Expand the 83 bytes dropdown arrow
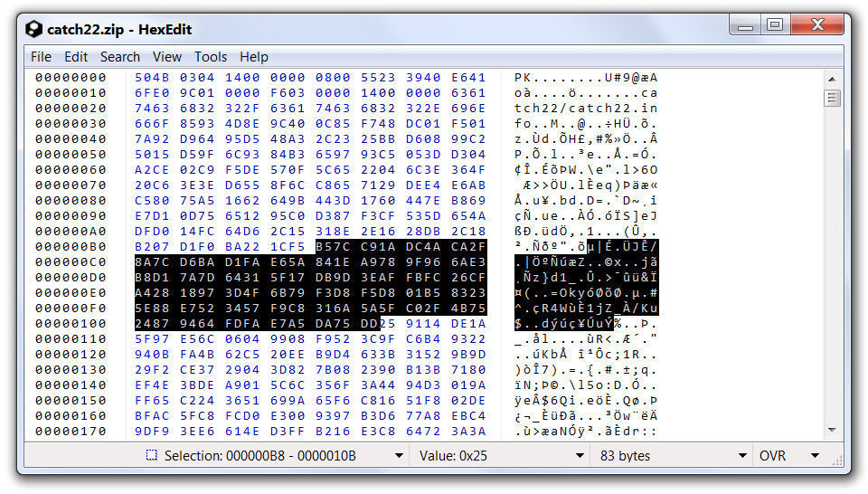Screen dimensions: 868x494 (x=742, y=456)
